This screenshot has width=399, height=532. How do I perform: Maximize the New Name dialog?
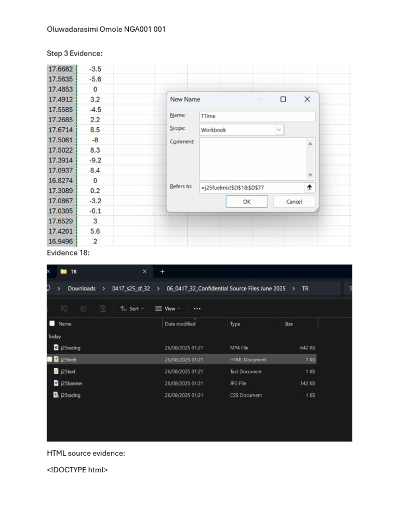coord(283,99)
